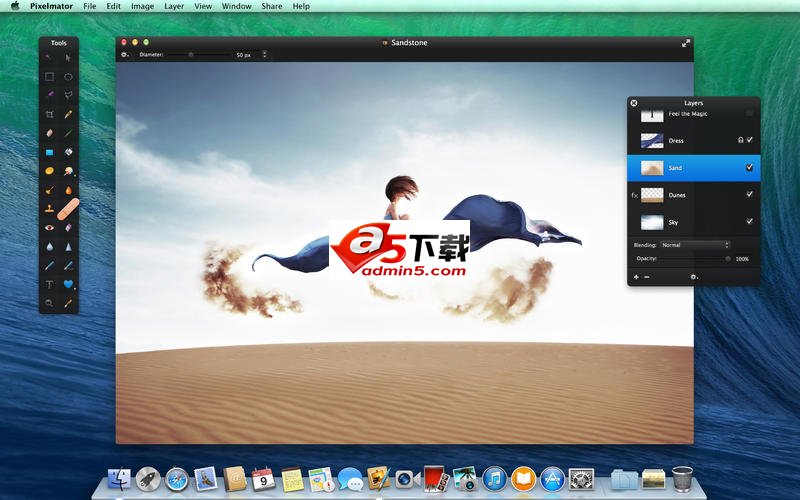Select the Pen tool
The height and width of the screenshot is (500, 800).
pyautogui.click(x=49, y=265)
